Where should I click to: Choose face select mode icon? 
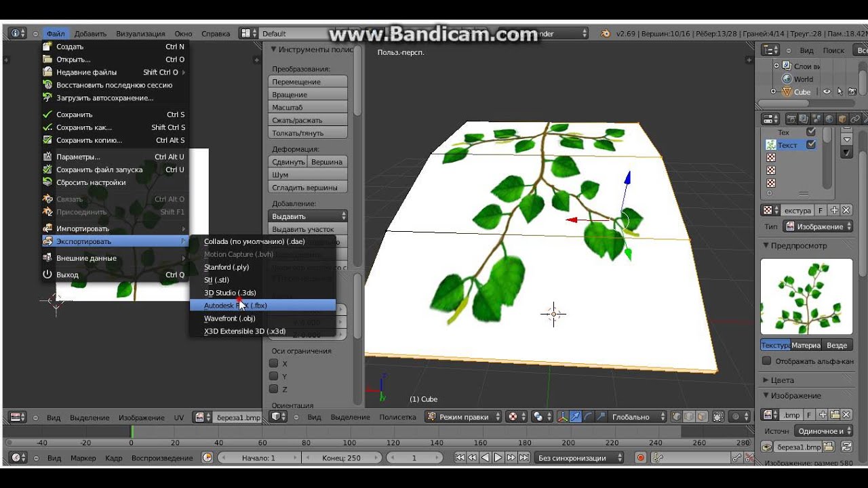702,416
